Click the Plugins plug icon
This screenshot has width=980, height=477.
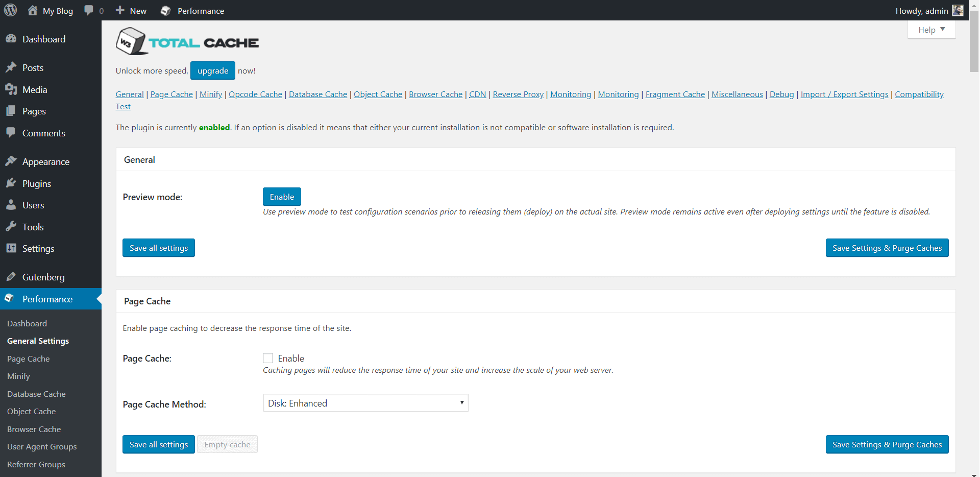11,183
